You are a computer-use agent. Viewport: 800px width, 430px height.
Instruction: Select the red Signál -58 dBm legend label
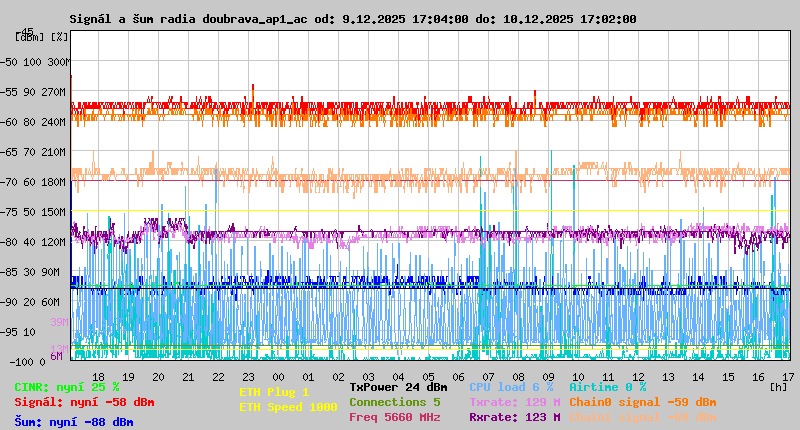click(84, 402)
